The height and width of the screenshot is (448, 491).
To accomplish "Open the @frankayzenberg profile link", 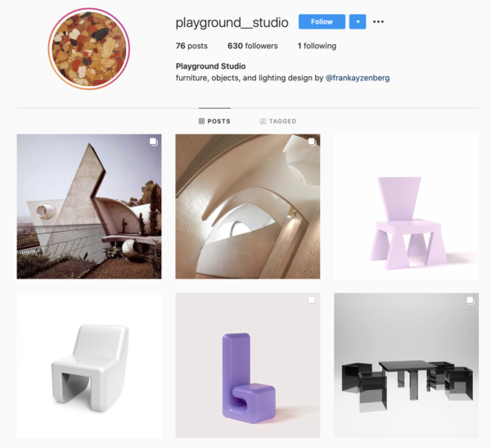I will (x=358, y=78).
